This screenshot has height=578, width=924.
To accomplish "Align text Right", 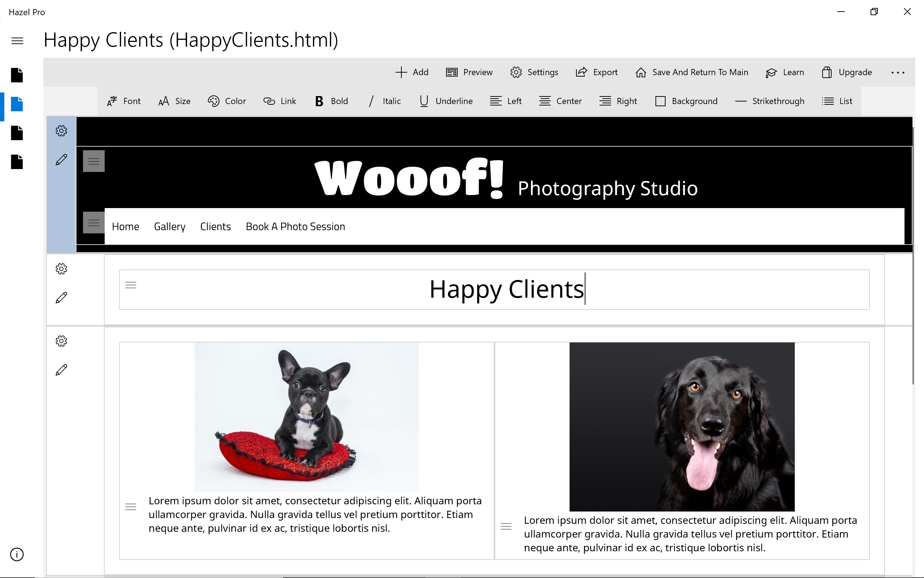I will [618, 101].
